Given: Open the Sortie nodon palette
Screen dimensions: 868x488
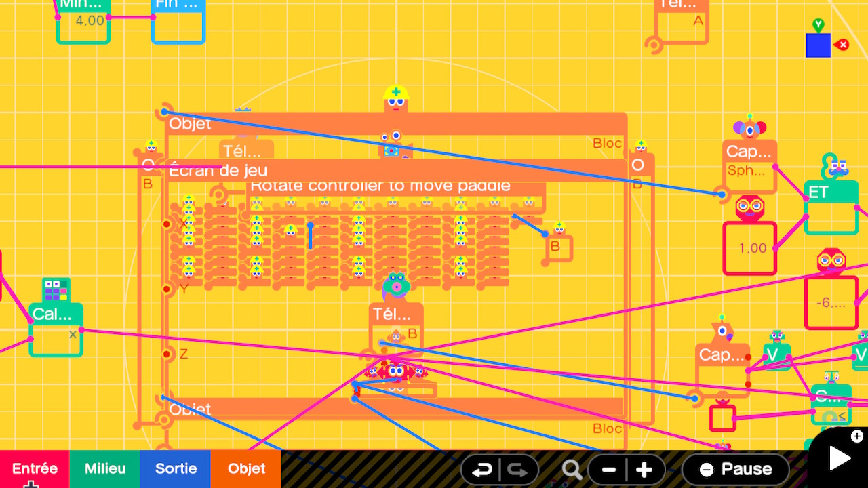Looking at the screenshot, I should pyautogui.click(x=176, y=469).
